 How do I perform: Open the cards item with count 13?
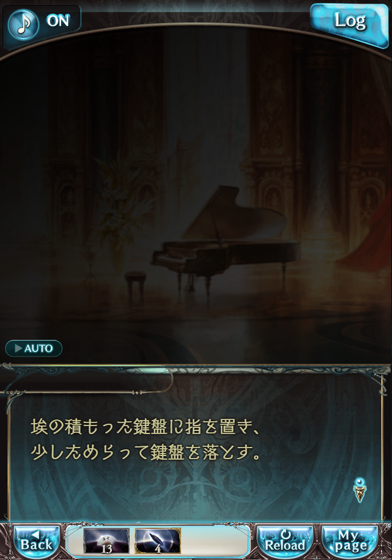click(106, 540)
